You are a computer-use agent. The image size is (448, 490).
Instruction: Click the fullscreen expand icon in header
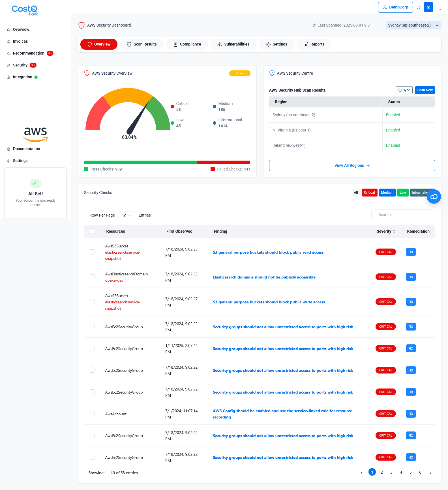pyautogui.click(x=418, y=7)
